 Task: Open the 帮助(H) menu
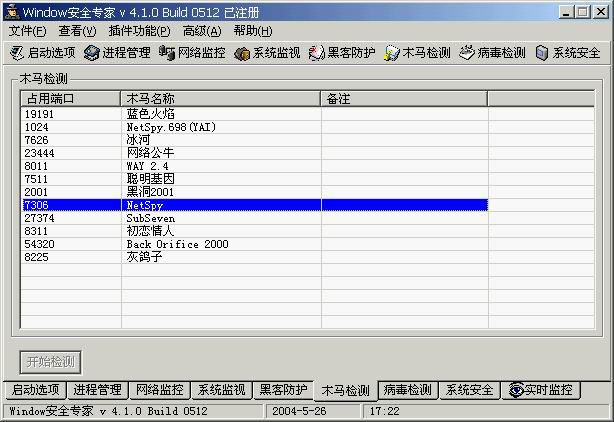point(253,31)
